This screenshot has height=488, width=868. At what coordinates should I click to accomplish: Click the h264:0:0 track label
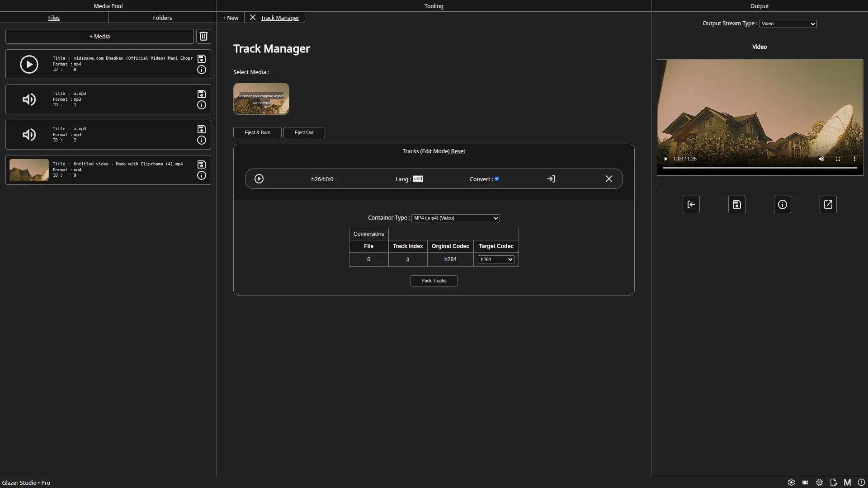click(x=322, y=179)
